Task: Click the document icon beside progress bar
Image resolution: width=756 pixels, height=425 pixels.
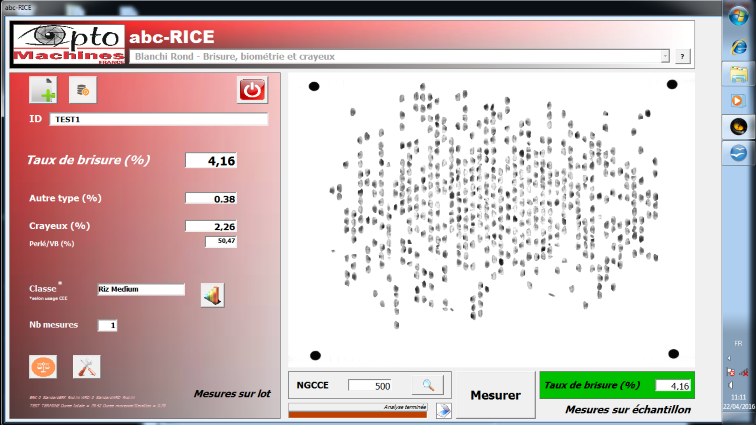Action: 444,411
